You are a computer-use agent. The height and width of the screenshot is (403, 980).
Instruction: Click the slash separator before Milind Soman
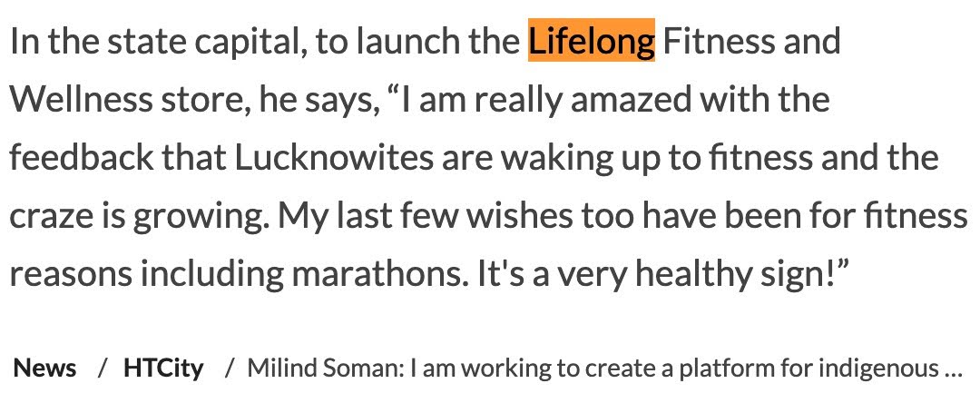coord(229,368)
